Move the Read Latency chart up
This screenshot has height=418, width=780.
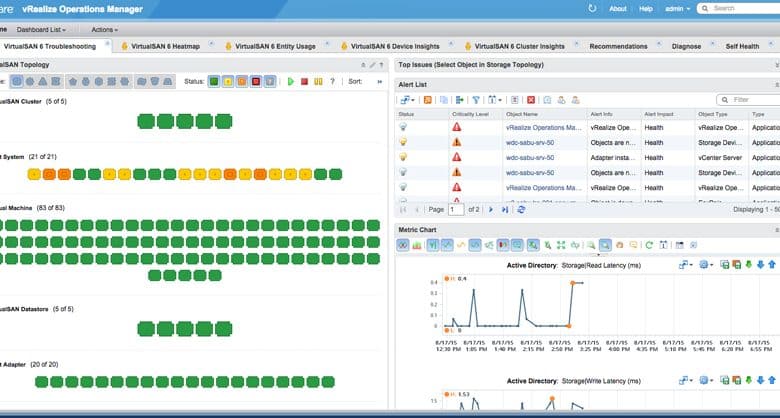pos(772,265)
